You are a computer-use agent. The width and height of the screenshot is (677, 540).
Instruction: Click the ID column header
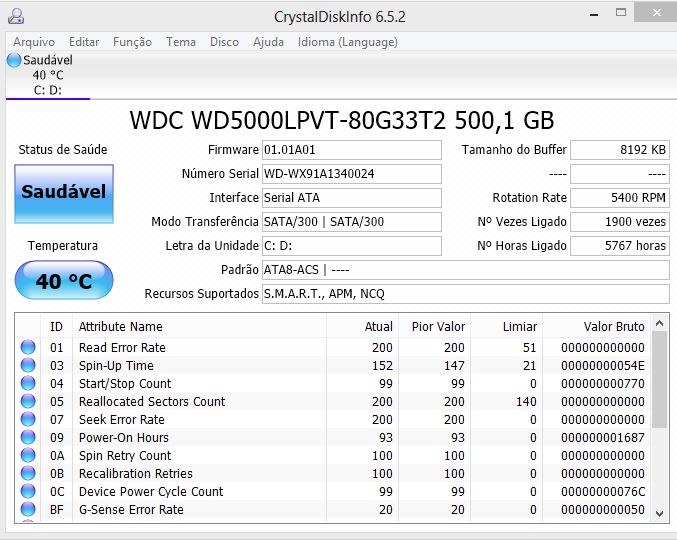57,326
